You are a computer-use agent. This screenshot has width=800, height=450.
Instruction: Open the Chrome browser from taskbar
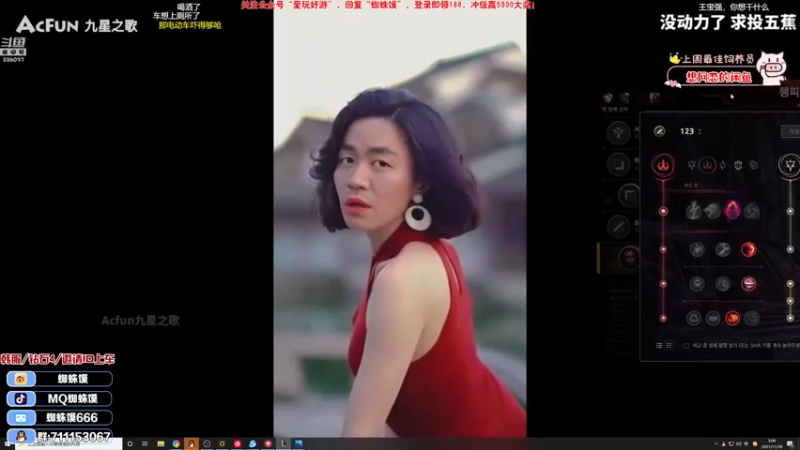coord(176,444)
